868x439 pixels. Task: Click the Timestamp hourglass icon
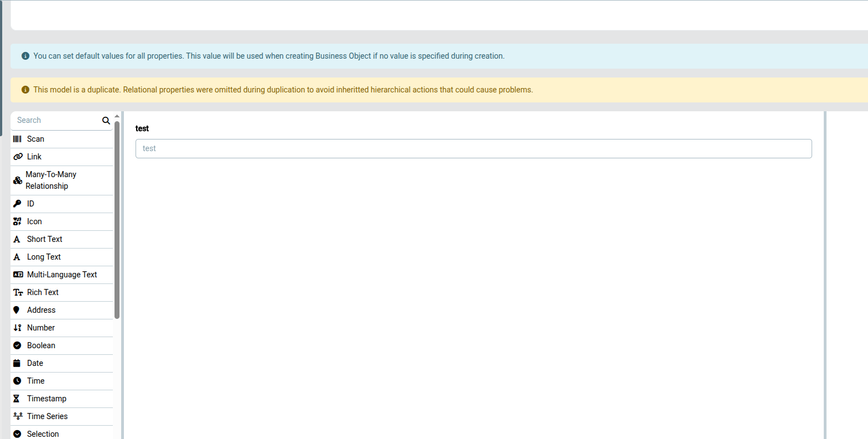[17, 399]
